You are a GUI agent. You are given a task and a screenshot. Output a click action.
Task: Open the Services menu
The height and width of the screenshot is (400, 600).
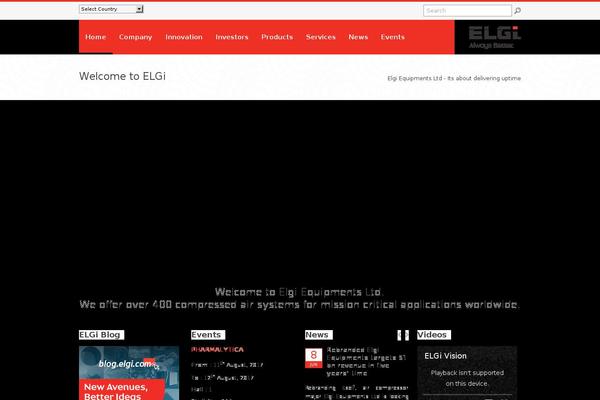[x=321, y=37]
